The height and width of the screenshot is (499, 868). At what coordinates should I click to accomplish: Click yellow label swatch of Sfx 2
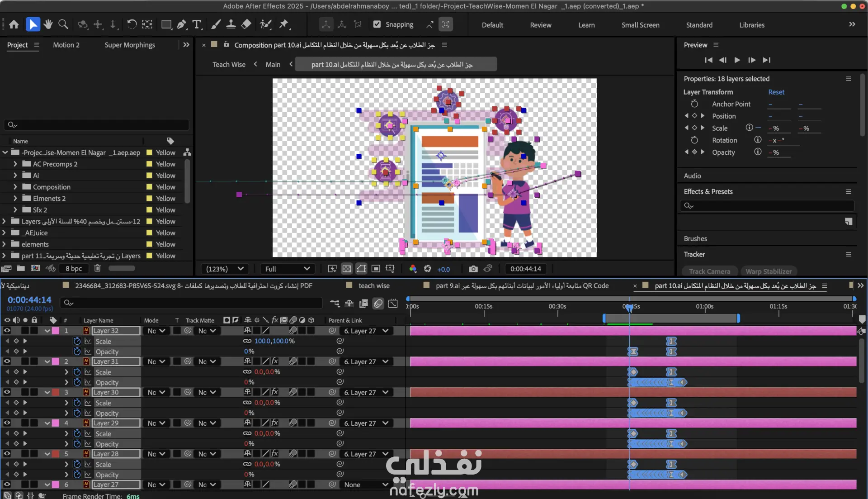(x=149, y=210)
